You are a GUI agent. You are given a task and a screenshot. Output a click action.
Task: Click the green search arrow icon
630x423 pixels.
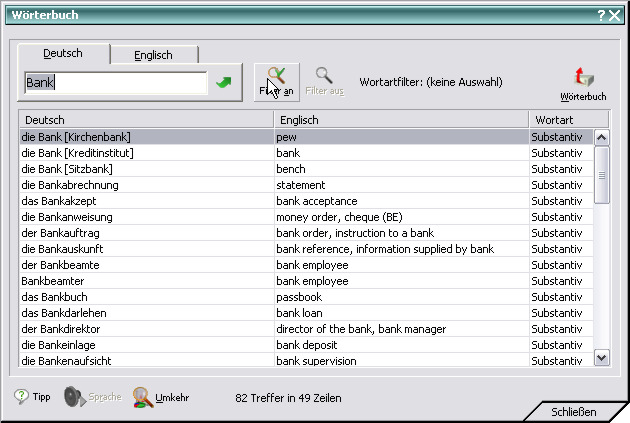223,83
